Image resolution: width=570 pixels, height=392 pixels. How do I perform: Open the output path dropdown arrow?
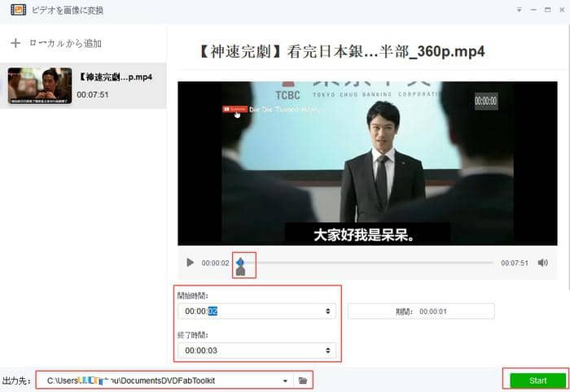[285, 381]
